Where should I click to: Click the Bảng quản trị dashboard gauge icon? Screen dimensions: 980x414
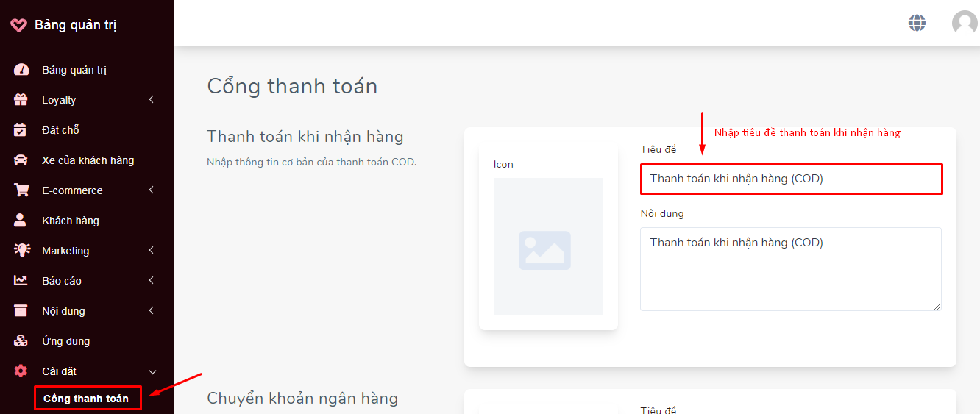(x=21, y=70)
